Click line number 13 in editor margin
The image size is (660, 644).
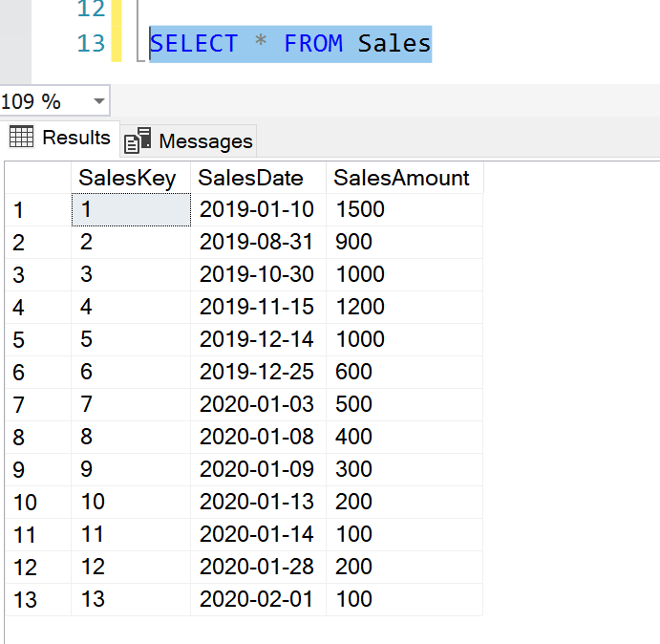[x=91, y=44]
